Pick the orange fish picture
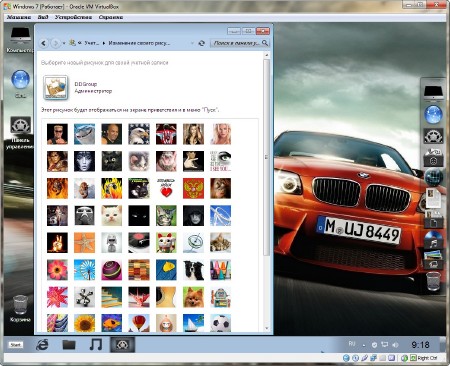Screen dimensions: 450x366 coord(112,323)
